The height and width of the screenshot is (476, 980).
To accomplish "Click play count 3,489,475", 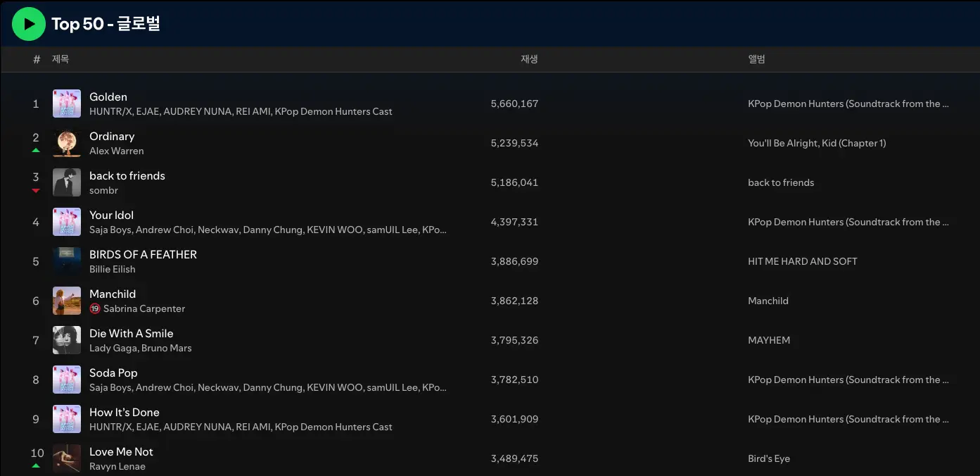I will (514, 458).
